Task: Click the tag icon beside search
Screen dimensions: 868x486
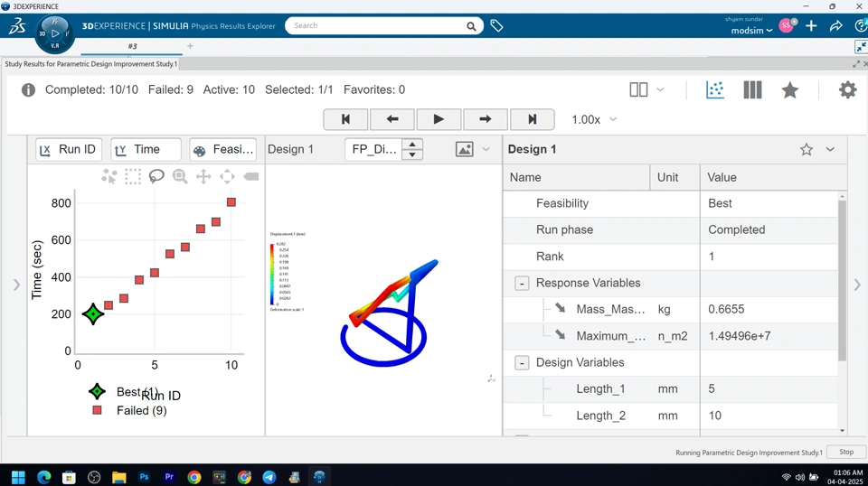Action: click(496, 25)
